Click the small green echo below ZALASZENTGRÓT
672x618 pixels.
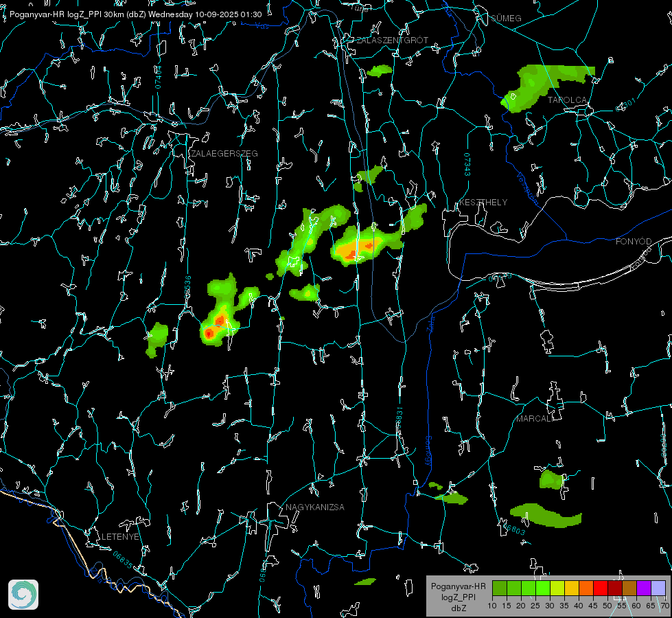click(380, 71)
